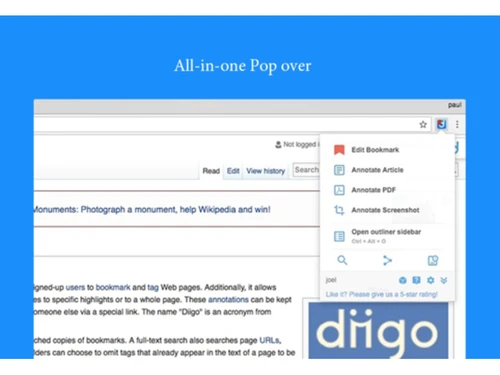Click the paul profile label
This screenshot has width=500, height=375.
[455, 105]
